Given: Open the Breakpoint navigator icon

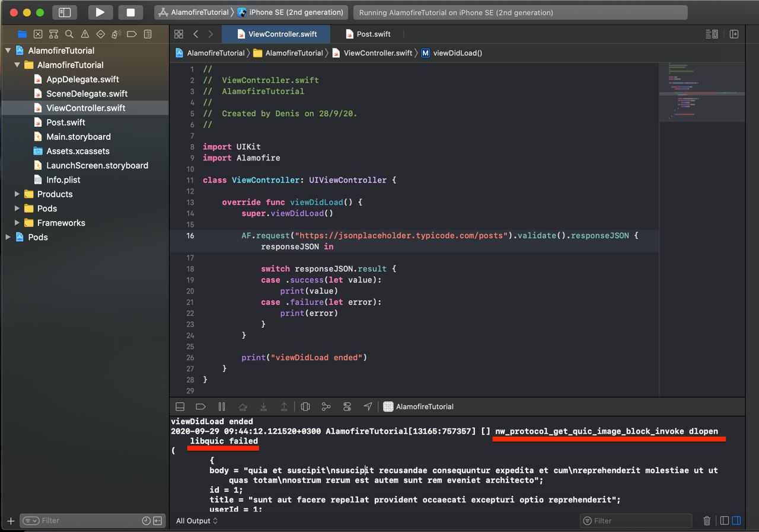Looking at the screenshot, I should point(132,34).
